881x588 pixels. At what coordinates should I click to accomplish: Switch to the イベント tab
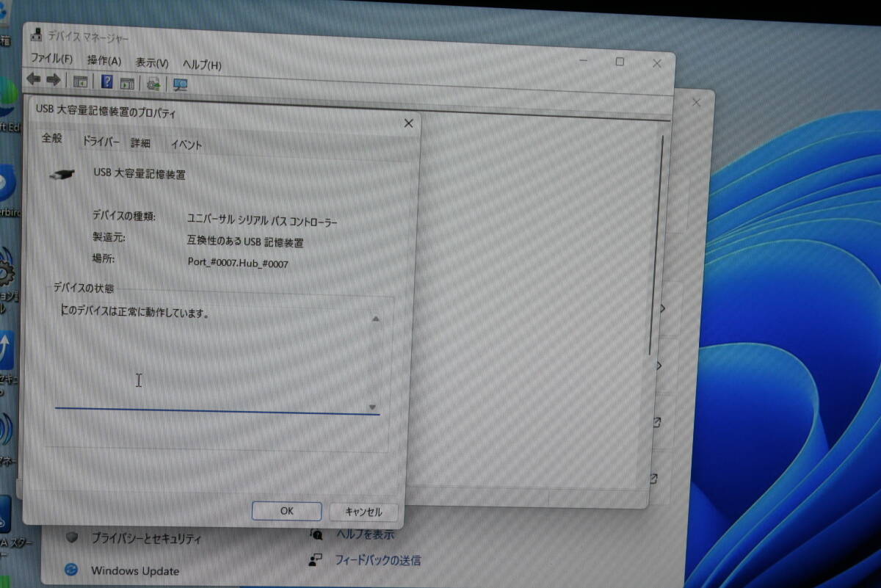[186, 145]
